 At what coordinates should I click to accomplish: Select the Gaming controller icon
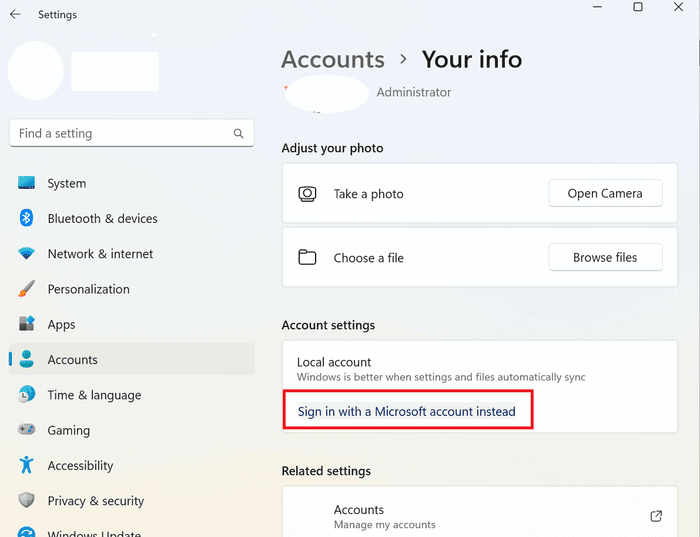point(26,429)
